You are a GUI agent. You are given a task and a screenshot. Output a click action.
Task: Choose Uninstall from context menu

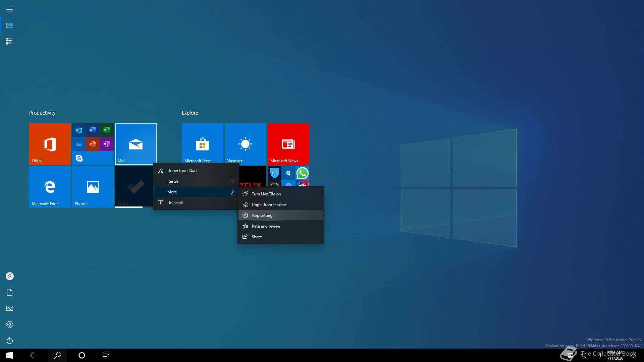point(196,203)
